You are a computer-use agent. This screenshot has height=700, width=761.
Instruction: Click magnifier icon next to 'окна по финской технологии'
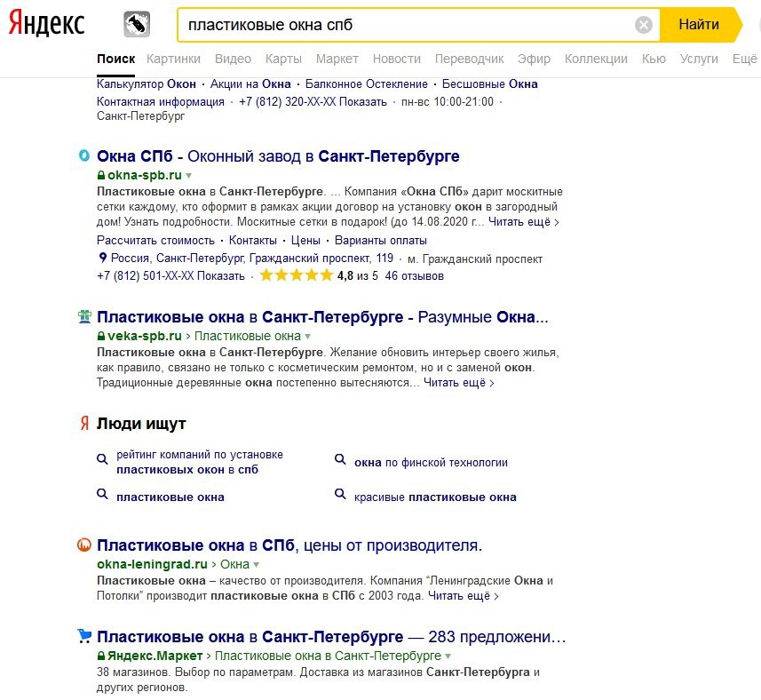[340, 459]
